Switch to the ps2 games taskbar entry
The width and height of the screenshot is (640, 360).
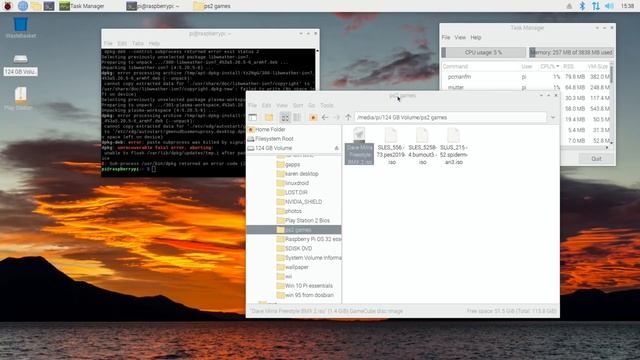click(x=212, y=6)
